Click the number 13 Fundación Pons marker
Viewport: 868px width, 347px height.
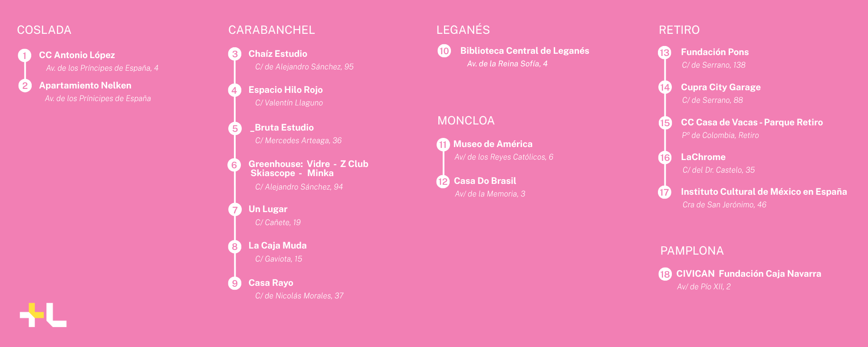coord(664,53)
